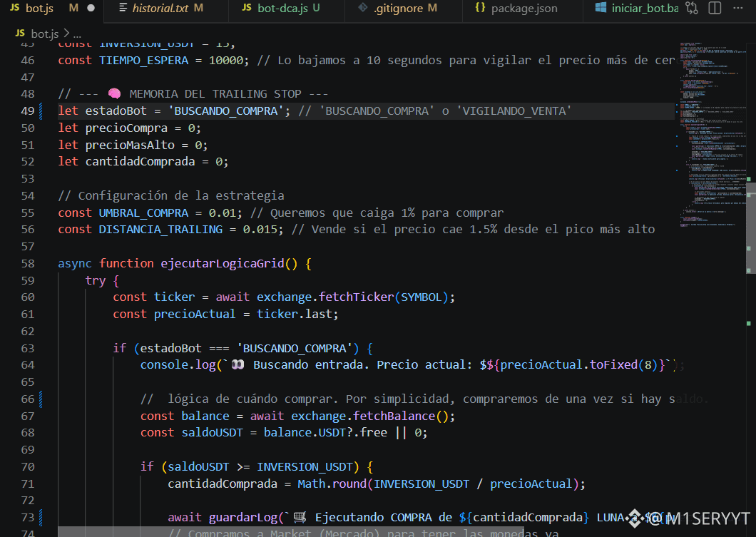
Task: Click SYMBOL argument on line 60
Action: (421, 297)
